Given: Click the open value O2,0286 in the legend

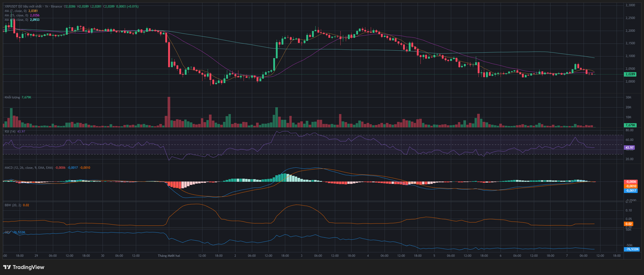Looking at the screenshot, I should [x=69, y=7].
